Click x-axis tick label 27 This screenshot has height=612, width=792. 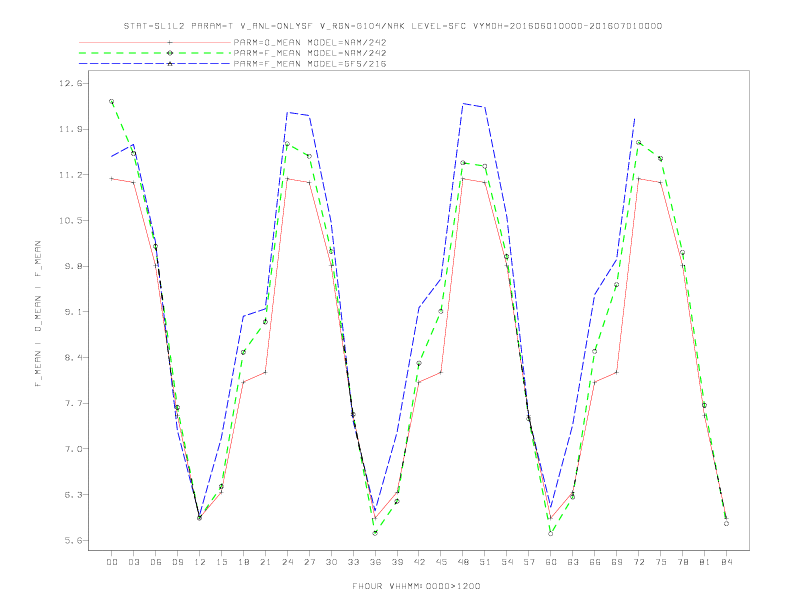click(310, 562)
